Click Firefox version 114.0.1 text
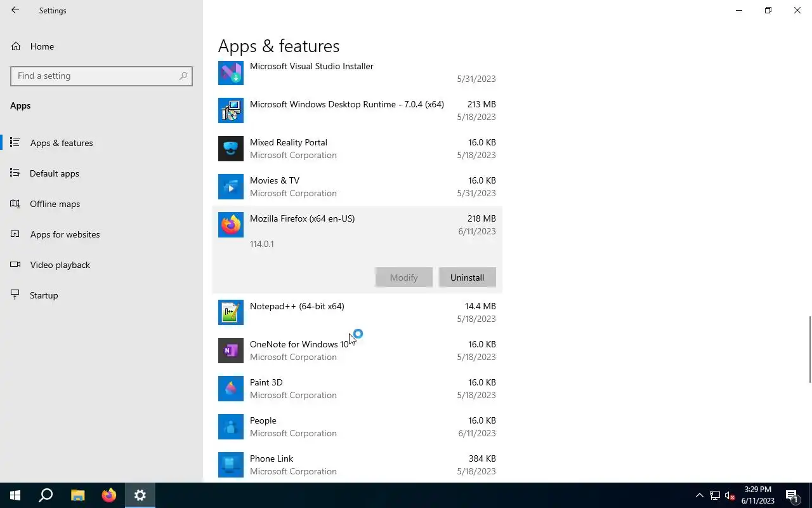Viewport: 812px width, 508px height. click(x=262, y=244)
